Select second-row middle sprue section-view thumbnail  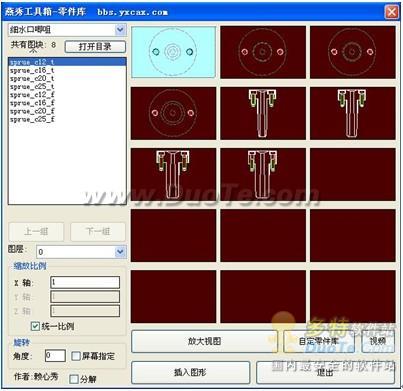263,113
